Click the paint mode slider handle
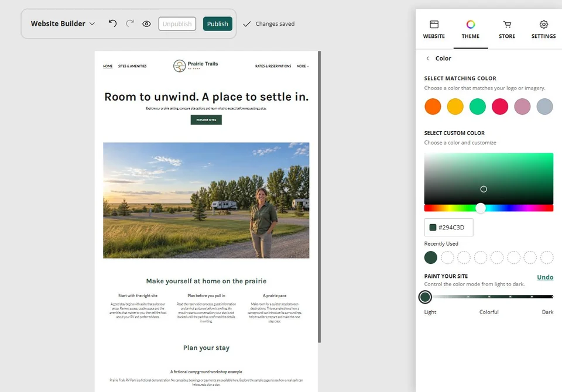 [x=425, y=297]
